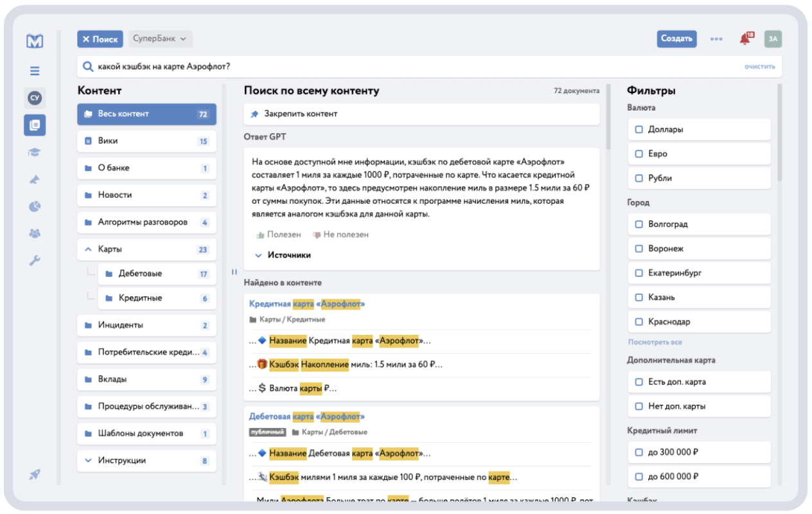Select the Дебетовые subfolder

click(x=157, y=274)
